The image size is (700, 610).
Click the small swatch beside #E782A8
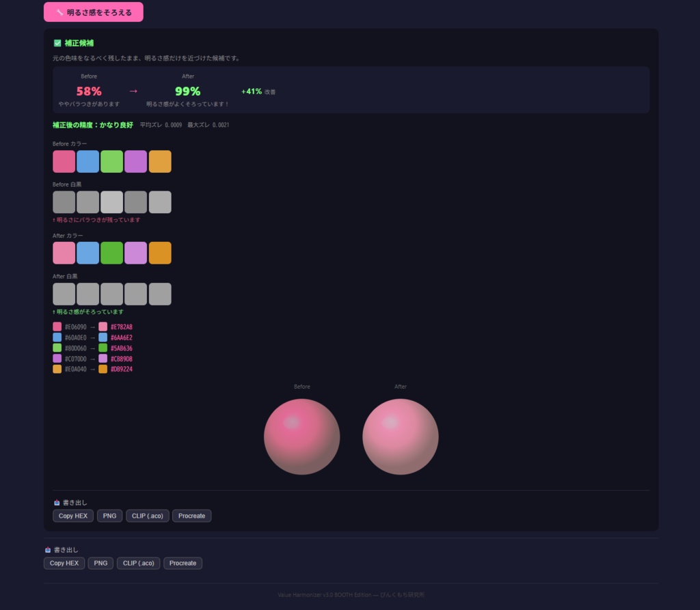103,327
